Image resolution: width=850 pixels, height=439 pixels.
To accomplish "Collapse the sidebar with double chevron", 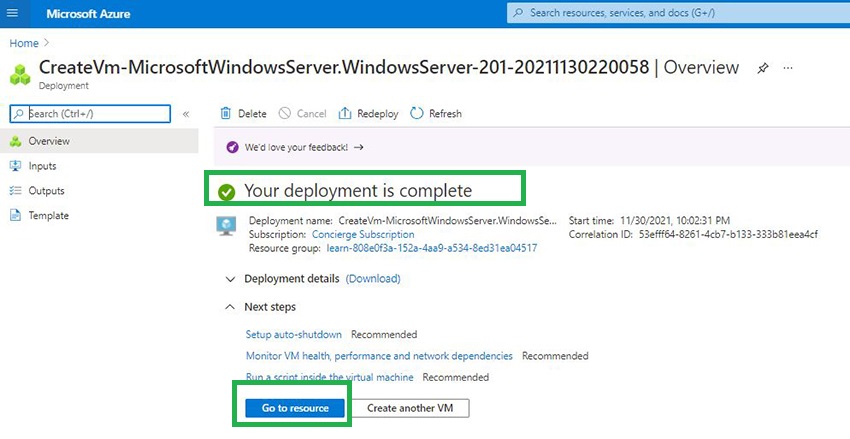I will [x=186, y=114].
